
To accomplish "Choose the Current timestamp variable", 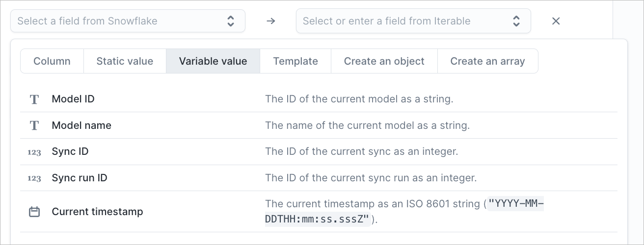I will 319,212.
